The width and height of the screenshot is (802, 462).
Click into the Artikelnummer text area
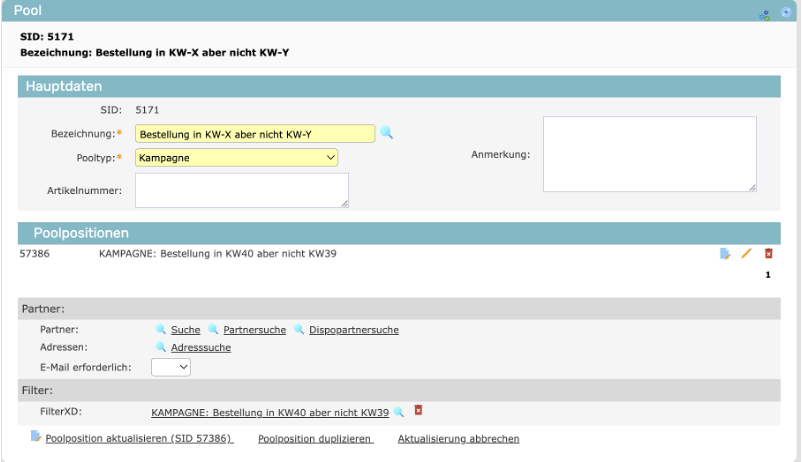241,190
